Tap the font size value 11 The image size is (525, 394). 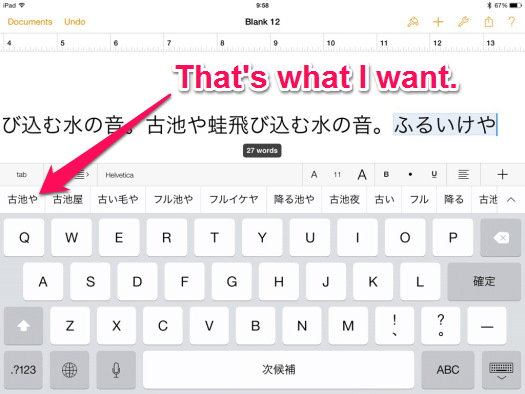[x=337, y=175]
